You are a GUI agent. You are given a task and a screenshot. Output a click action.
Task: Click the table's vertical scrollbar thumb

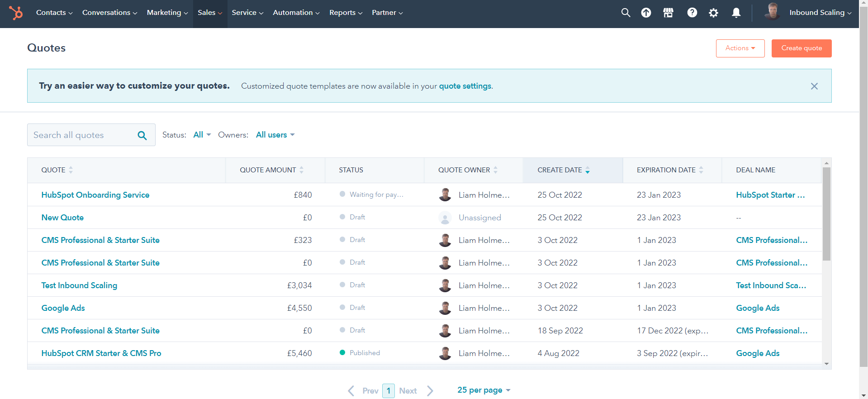point(826,214)
